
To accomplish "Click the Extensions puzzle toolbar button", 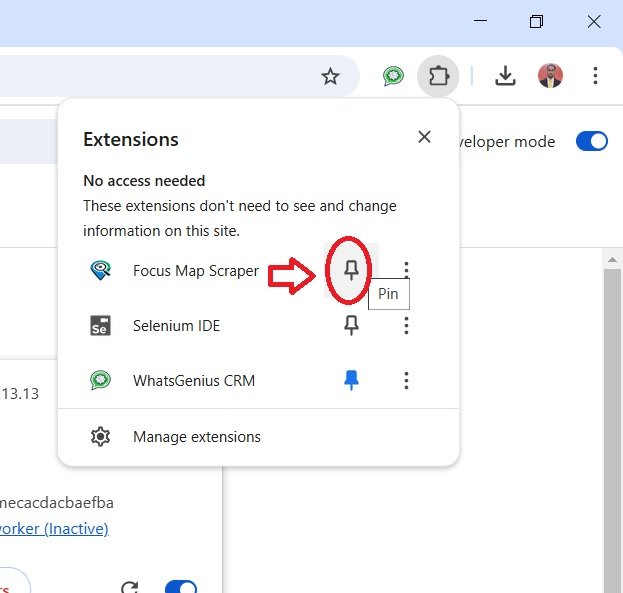I will click(438, 76).
